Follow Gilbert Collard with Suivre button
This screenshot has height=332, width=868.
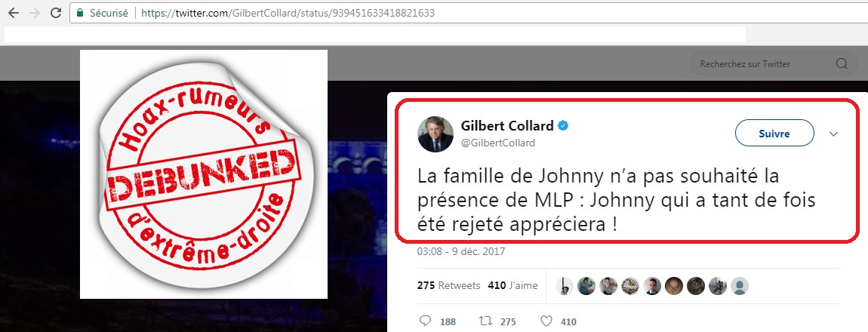774,134
